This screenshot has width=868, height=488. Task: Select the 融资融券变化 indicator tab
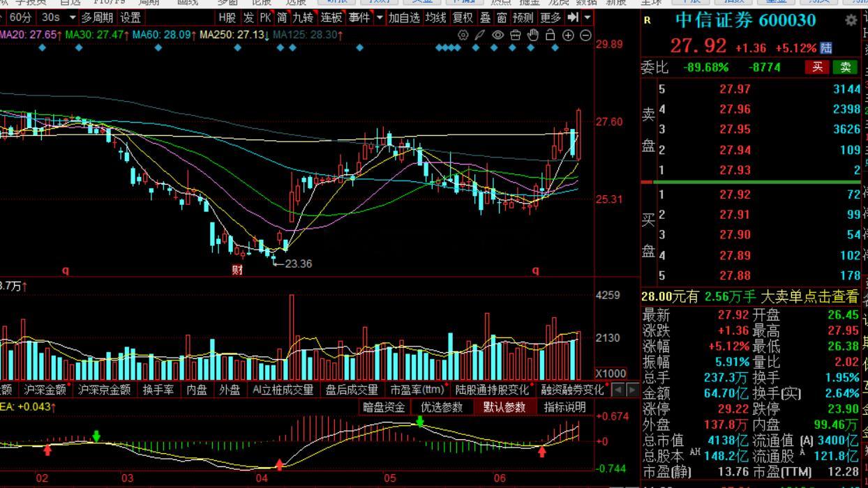click(x=572, y=390)
